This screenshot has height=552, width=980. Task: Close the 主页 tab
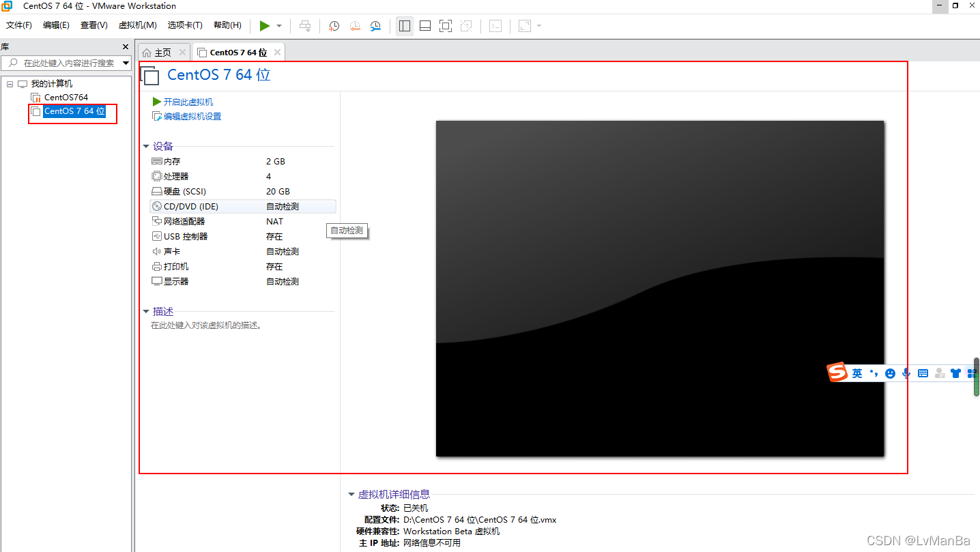(x=182, y=53)
